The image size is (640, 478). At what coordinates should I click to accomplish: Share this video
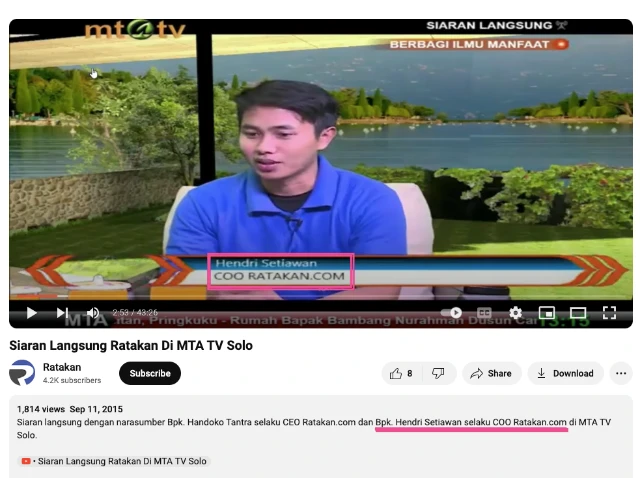tap(491, 373)
